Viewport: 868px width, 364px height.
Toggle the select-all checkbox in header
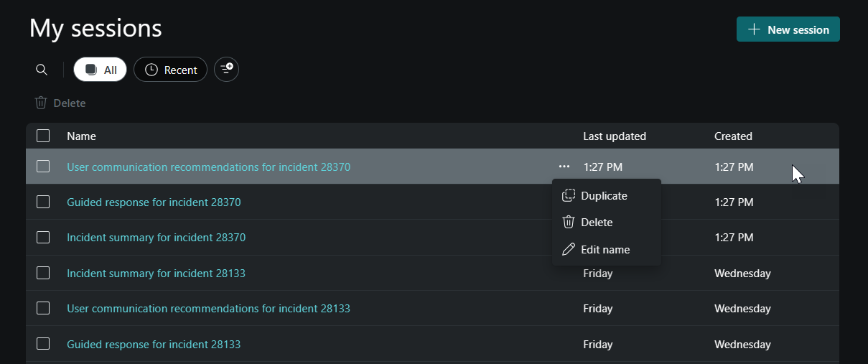click(43, 136)
